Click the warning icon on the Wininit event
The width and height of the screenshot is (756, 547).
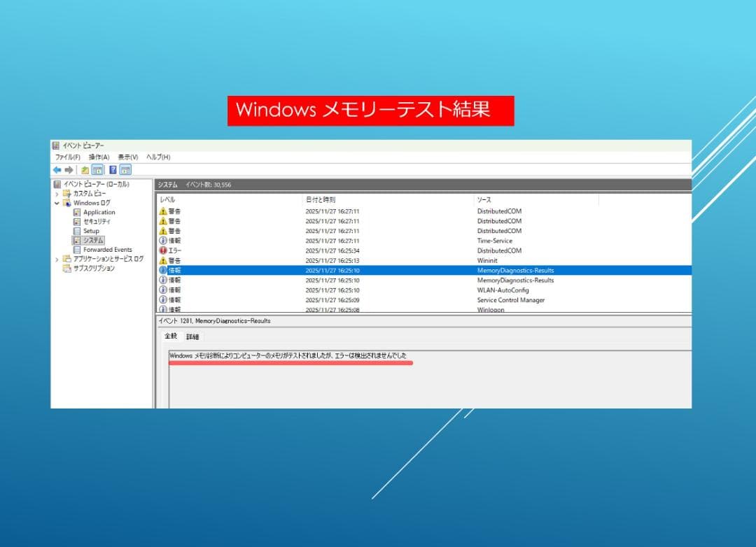coord(163,260)
